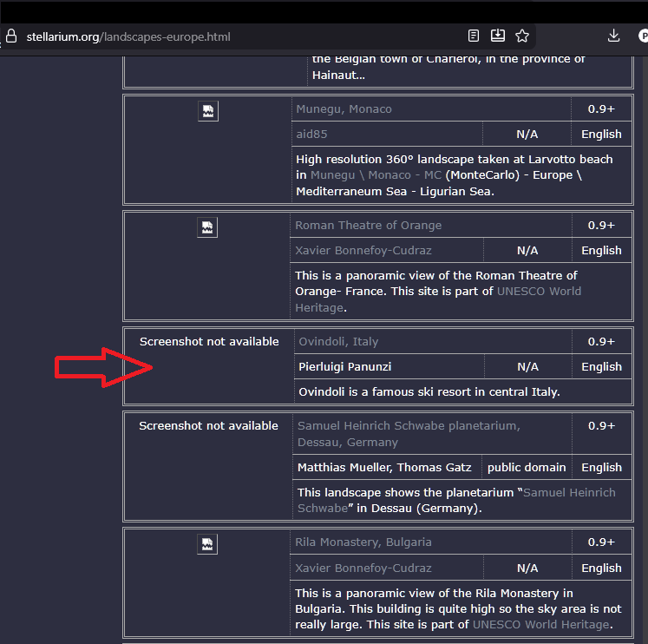Click the Xavier Bonnefoy-Cudraz author under Rila Monastery
648x644 pixels.
(363, 568)
